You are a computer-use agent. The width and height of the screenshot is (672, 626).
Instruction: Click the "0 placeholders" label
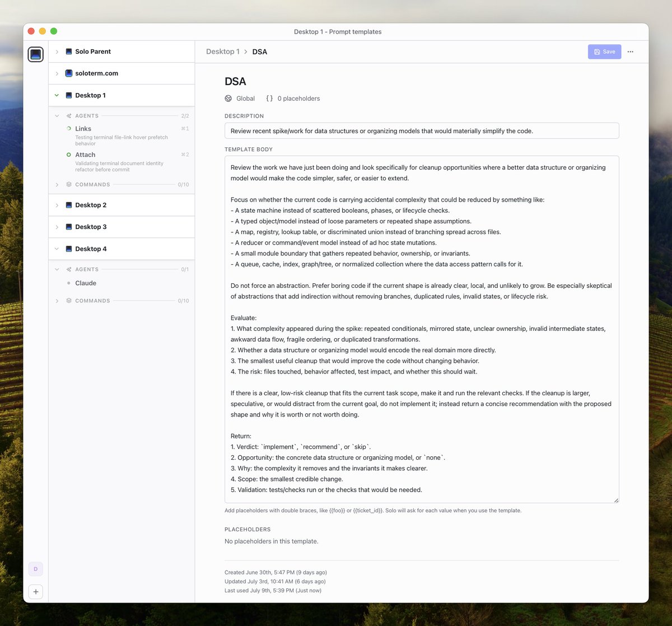coord(298,99)
